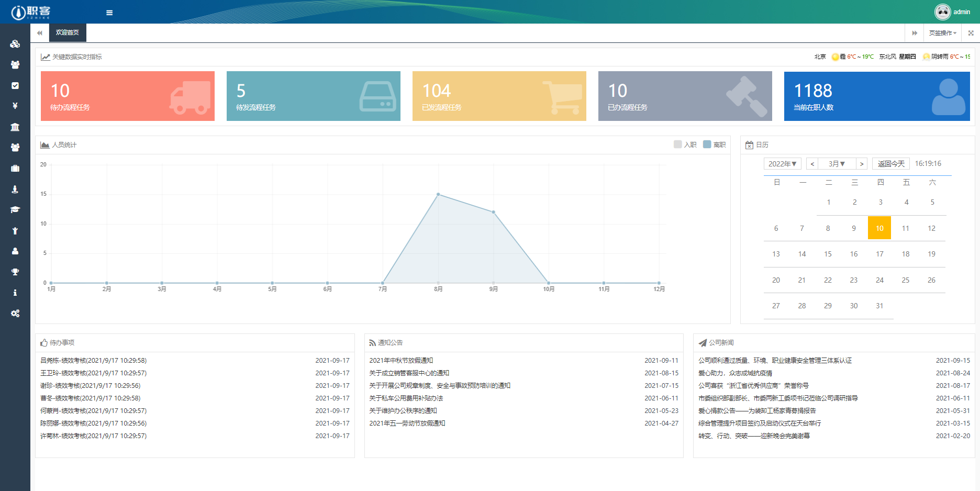
Task: Toggle fullscreen with the expand icon
Action: point(971,33)
